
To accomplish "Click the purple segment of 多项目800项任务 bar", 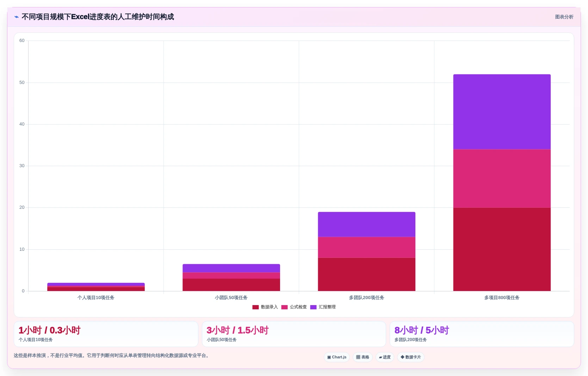I will 502,112.
